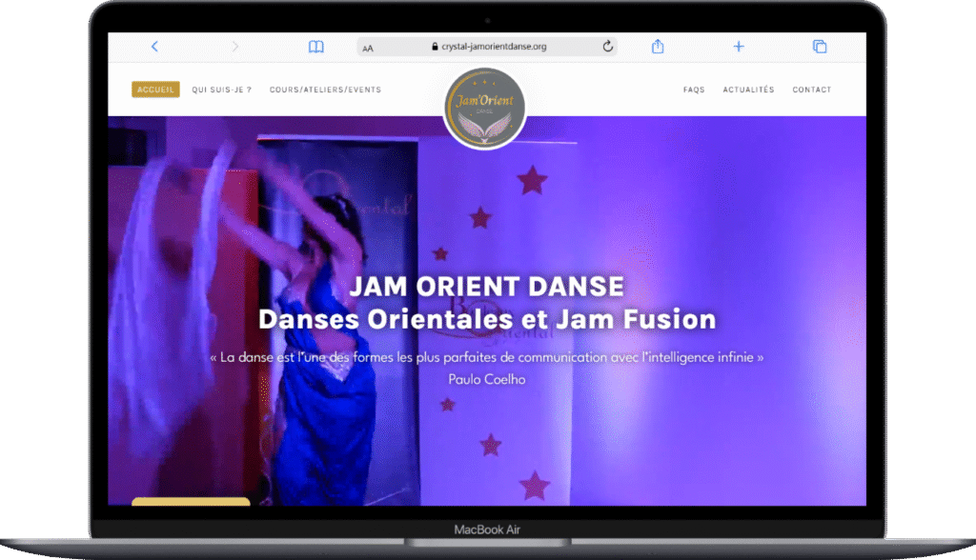976x560 pixels.
Task: Show the tab overview icon
Action: coord(819,46)
